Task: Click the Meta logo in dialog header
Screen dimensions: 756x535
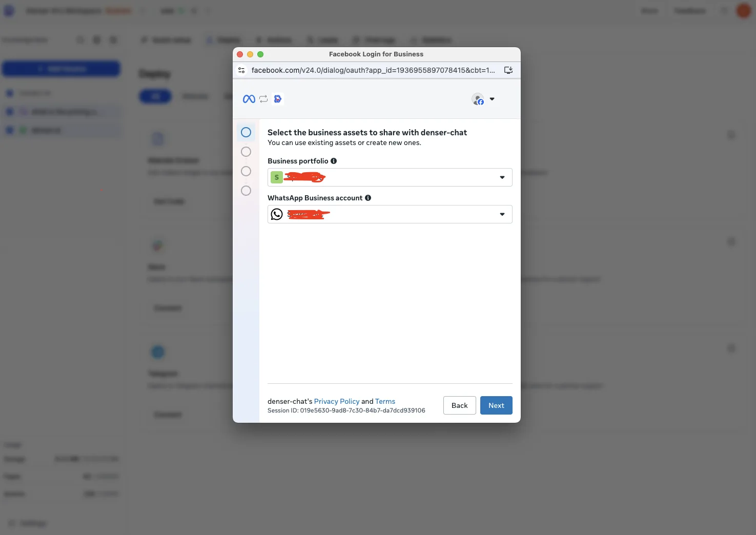Action: click(x=249, y=99)
